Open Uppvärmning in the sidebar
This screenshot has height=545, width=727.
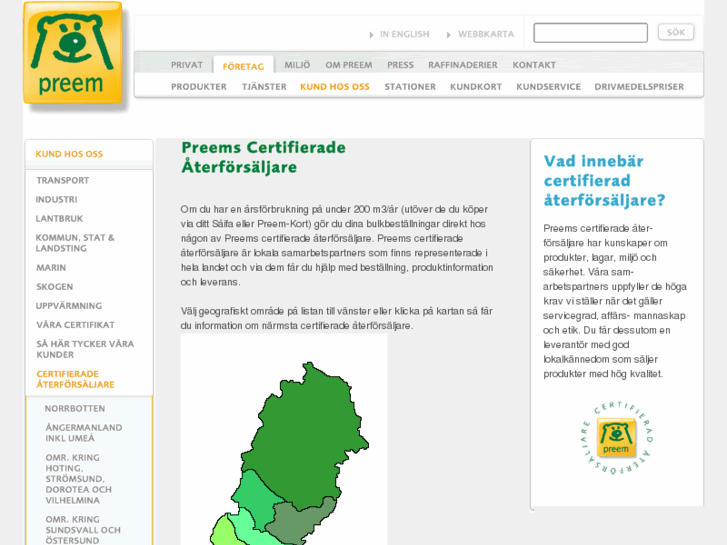[69, 306]
